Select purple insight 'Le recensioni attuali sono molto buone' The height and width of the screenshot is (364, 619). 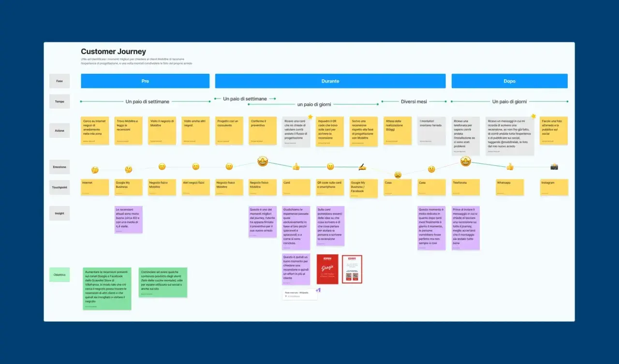[129, 220]
